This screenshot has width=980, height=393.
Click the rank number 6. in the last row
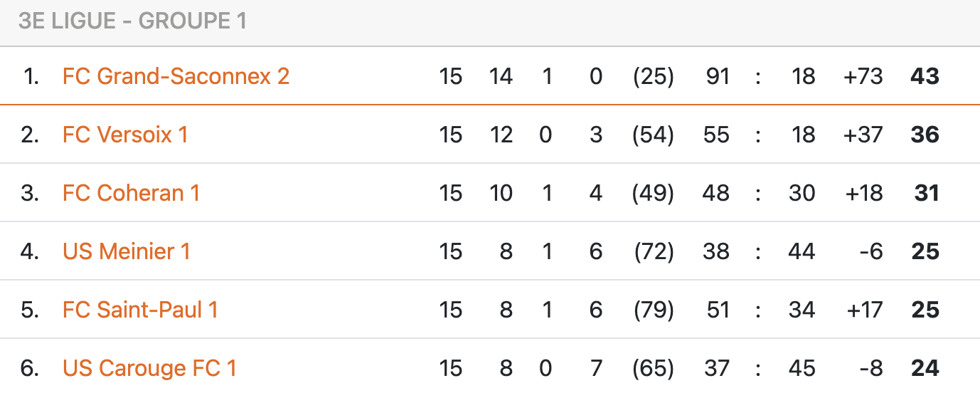click(x=30, y=368)
